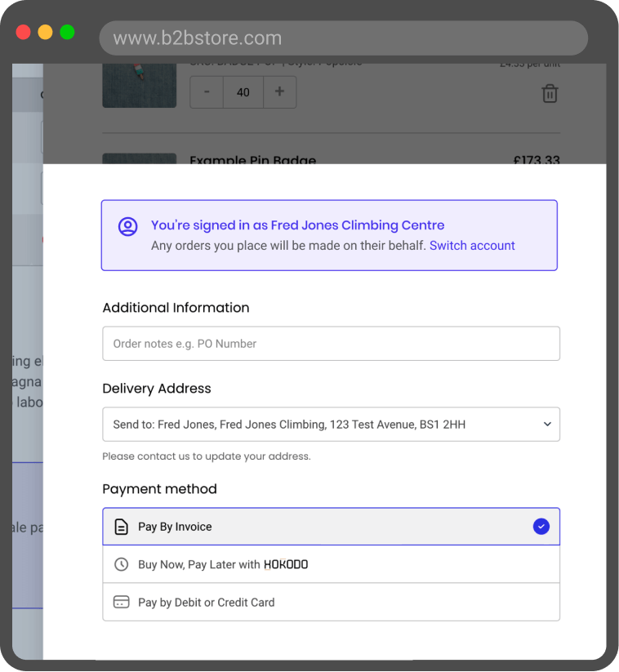
Task: Click the pin badge product thumbnail
Action: (x=139, y=86)
